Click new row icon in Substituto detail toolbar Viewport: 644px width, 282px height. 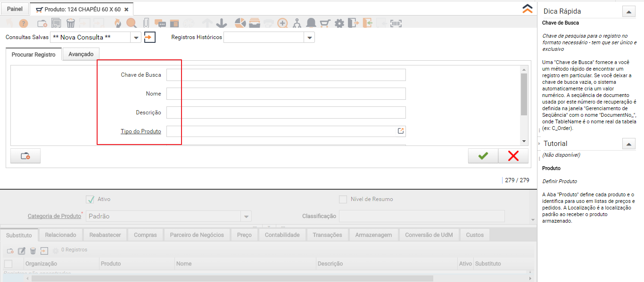click(x=10, y=251)
